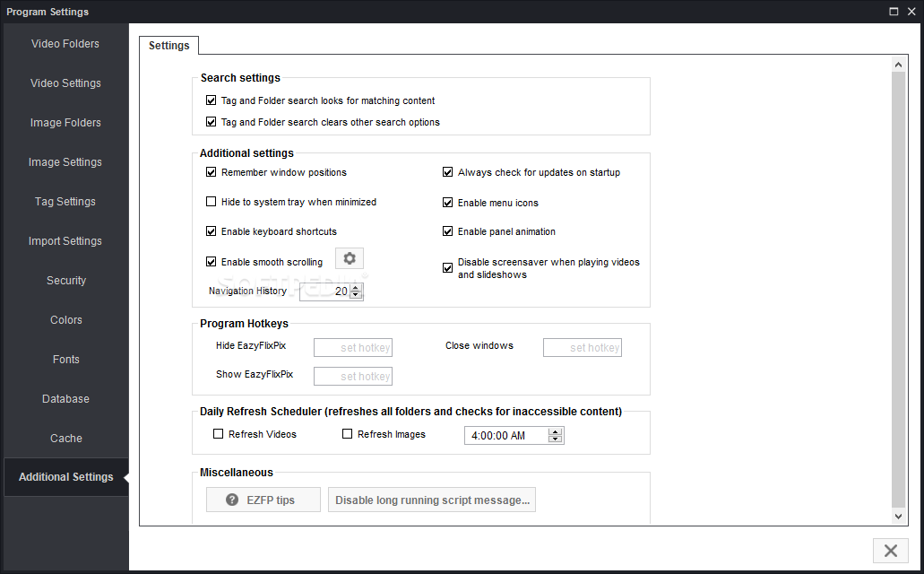Decrease scheduler time with down arrow
The image size is (924, 574).
point(555,439)
